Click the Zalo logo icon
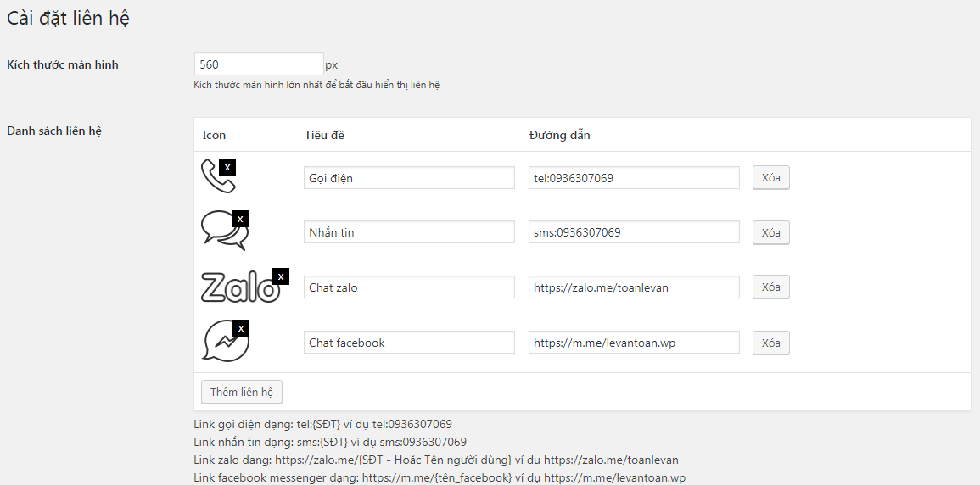This screenshot has width=980, height=485. 238,288
